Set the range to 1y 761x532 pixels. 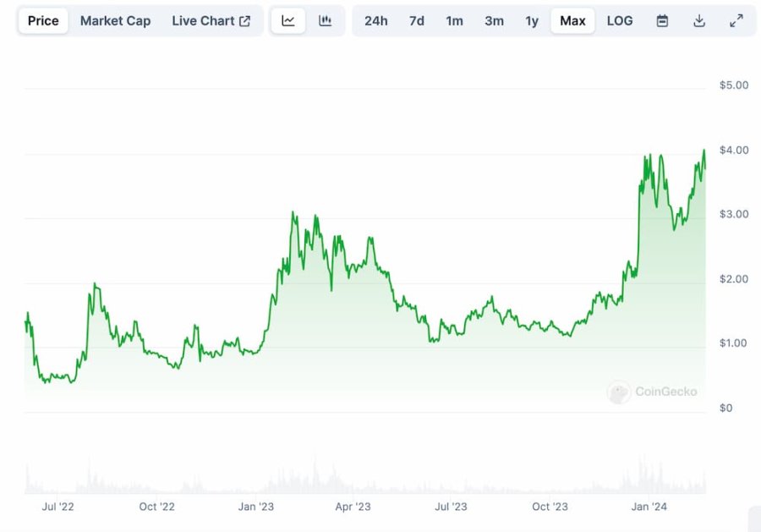coord(532,21)
